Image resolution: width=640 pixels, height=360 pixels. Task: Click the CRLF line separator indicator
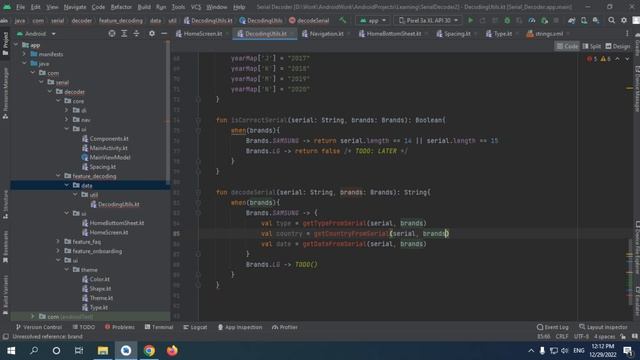click(x=562, y=336)
